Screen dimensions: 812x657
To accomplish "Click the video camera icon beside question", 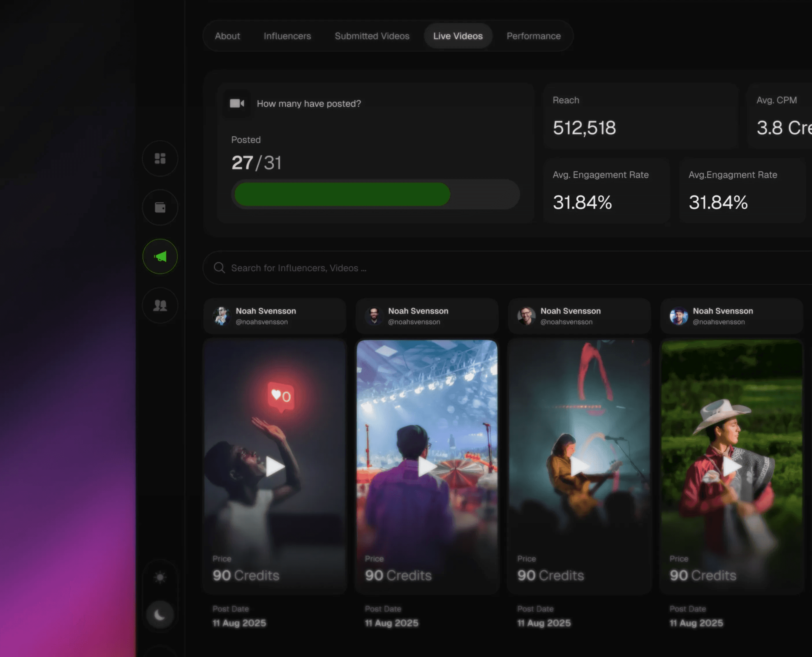I will click(237, 103).
